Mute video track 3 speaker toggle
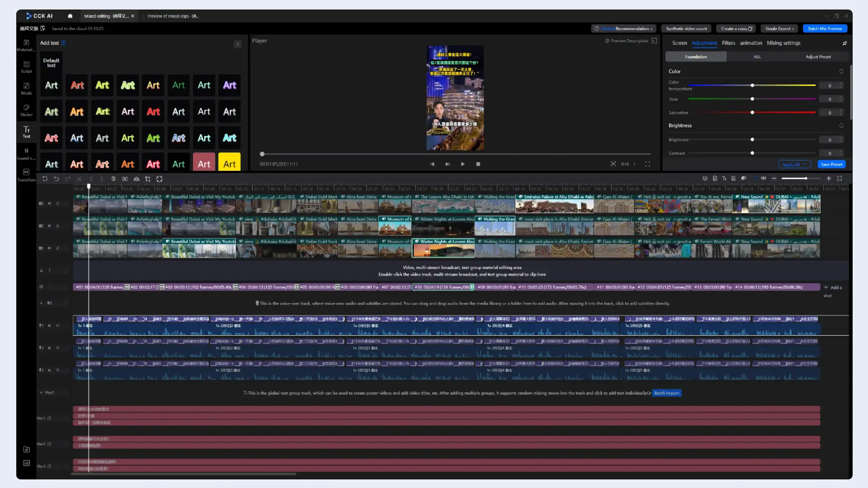The height and width of the screenshot is (488, 868). pos(50,204)
